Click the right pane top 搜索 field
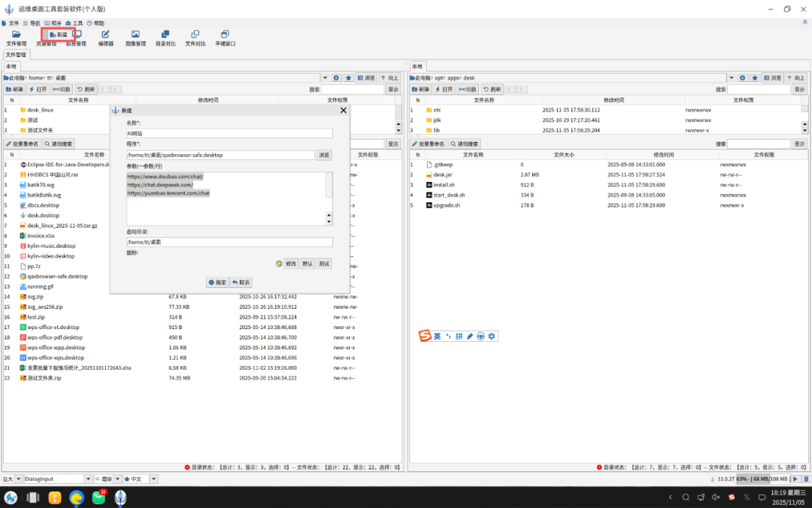 coord(759,89)
